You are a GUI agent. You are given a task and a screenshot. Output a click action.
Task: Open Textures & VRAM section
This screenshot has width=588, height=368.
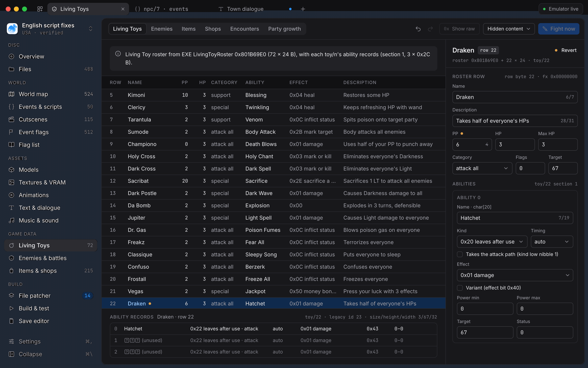pyautogui.click(x=51, y=182)
